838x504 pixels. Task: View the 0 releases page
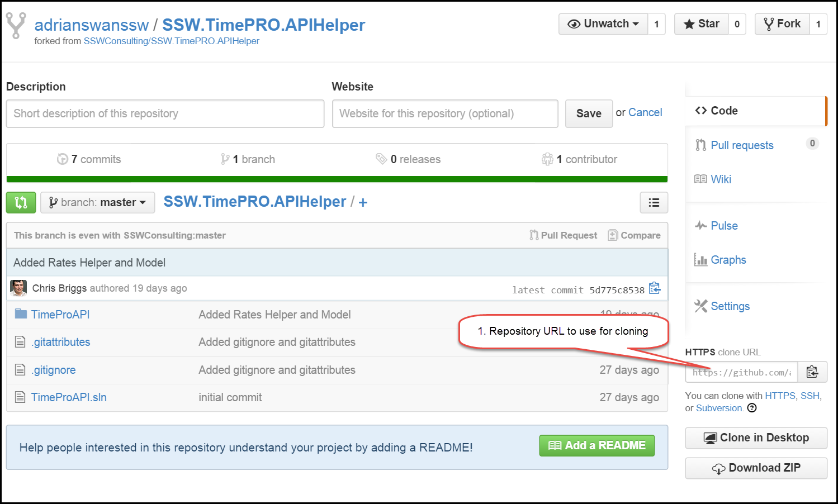click(408, 159)
